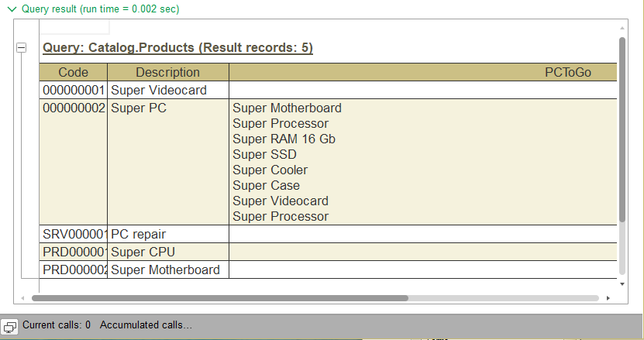Click the horizontal scrollbar thumb
The image size is (644, 340).
pos(219,297)
